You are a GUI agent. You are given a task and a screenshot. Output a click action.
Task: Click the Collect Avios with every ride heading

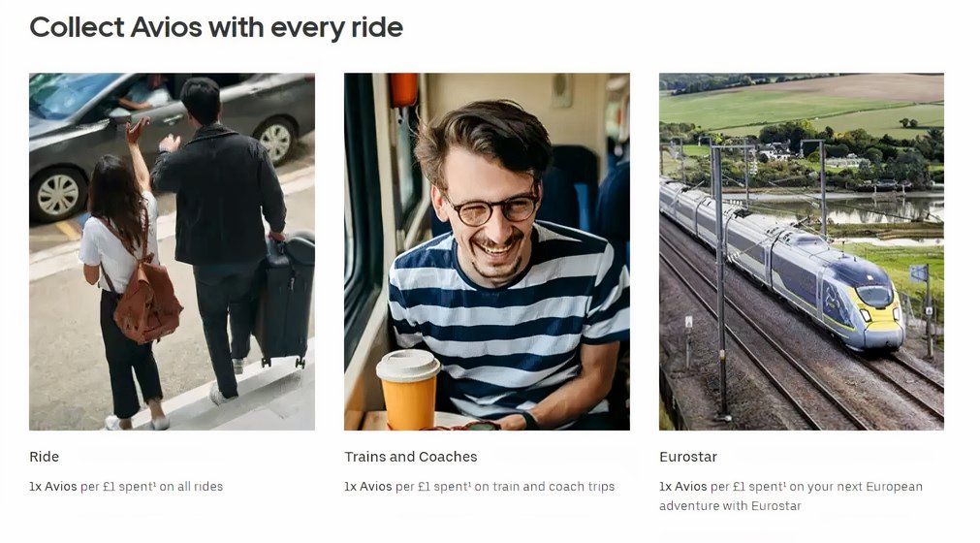click(x=216, y=27)
